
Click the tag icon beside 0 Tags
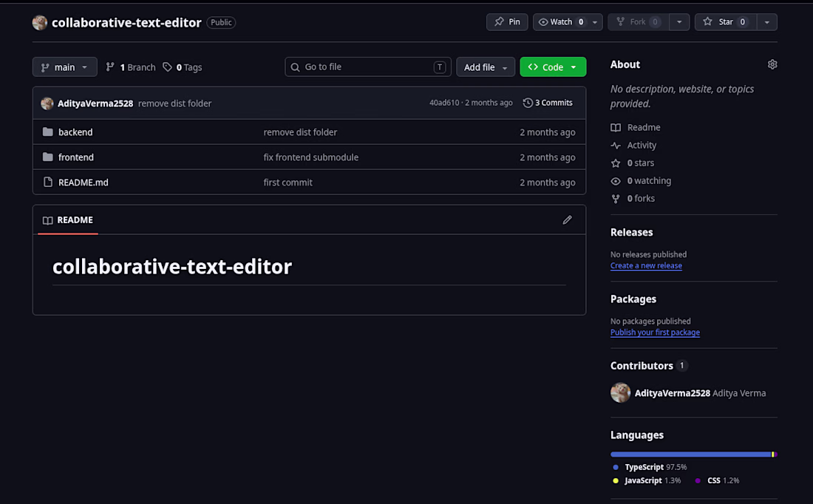click(x=167, y=67)
